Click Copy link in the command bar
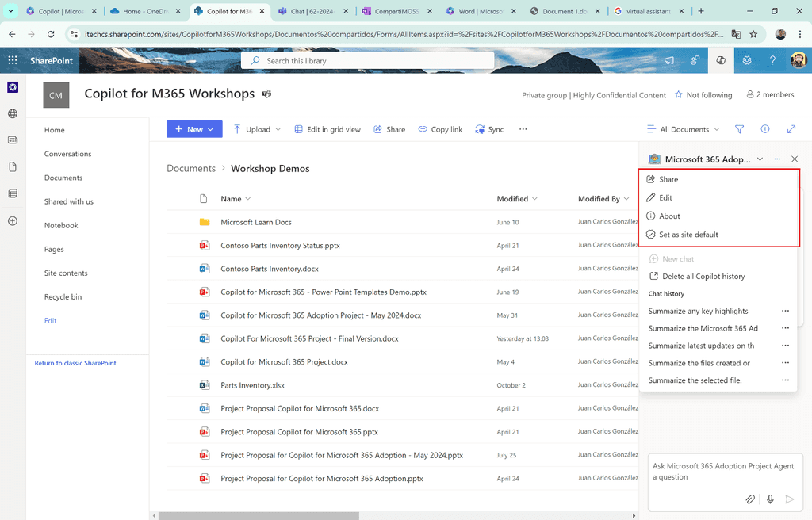Screen dimensions: 812x520 click(440, 129)
